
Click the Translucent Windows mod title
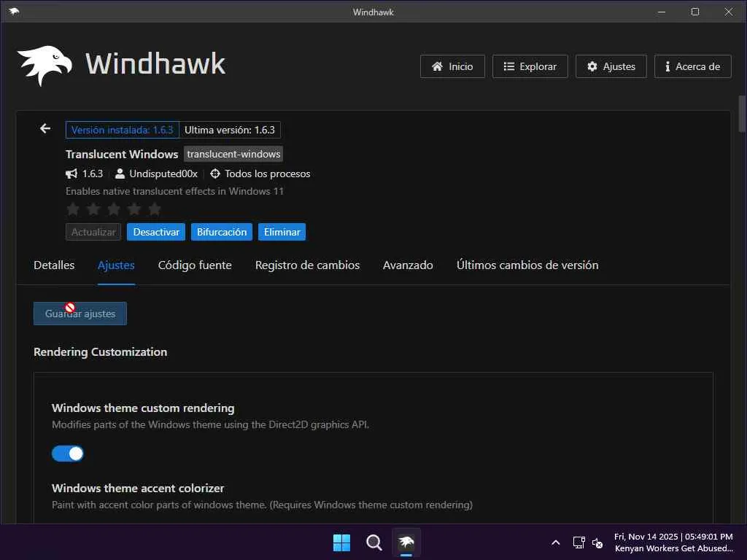pos(122,155)
